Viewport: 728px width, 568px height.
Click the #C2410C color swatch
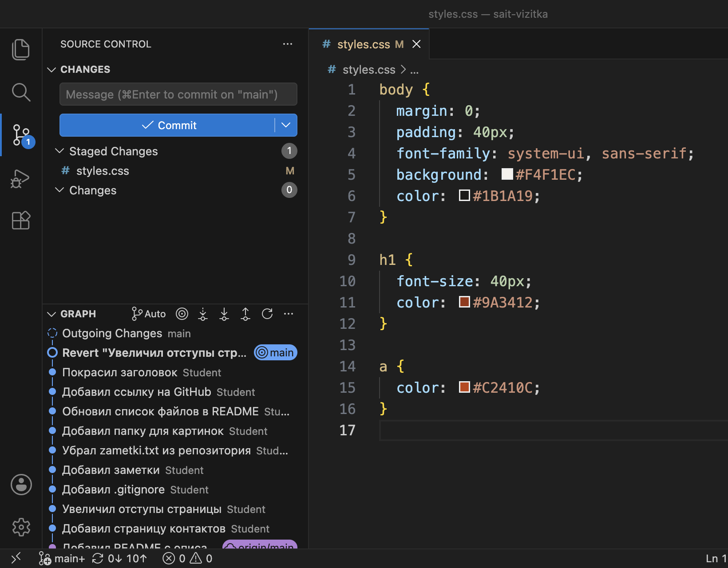click(x=464, y=387)
